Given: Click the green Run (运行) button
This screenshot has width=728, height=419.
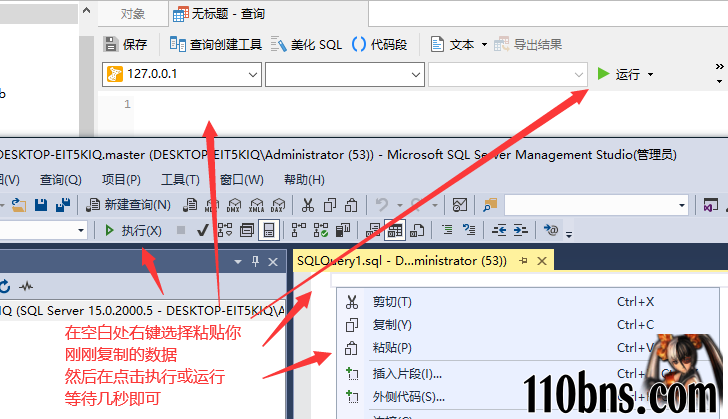Looking at the screenshot, I should (619, 74).
